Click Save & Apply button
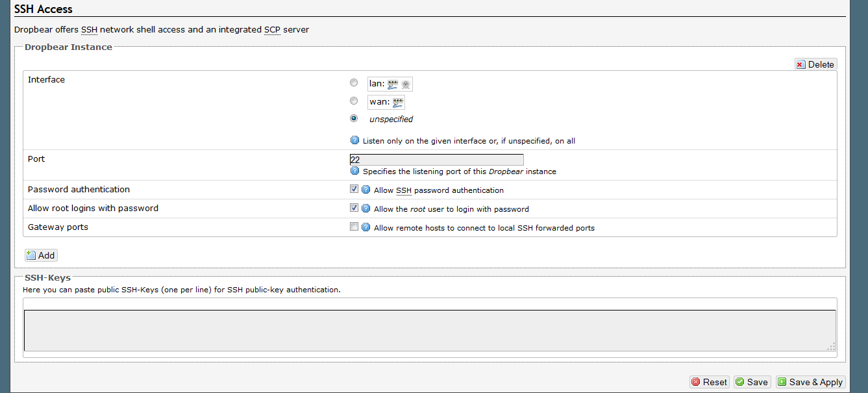 (x=810, y=382)
